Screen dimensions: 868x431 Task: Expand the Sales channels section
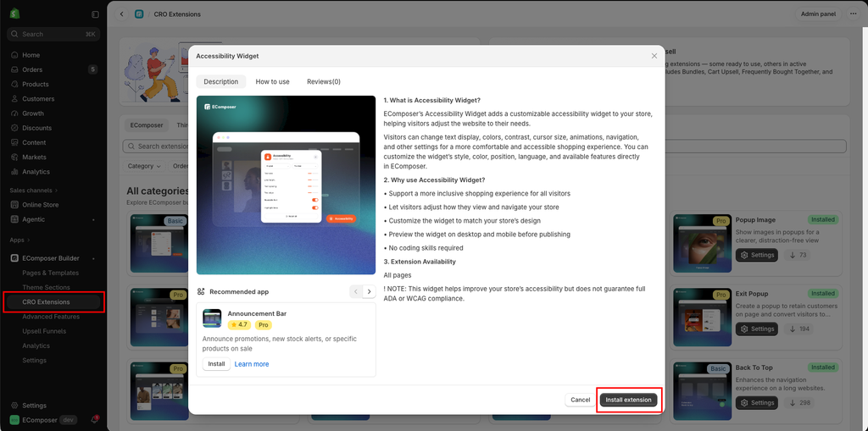33,191
